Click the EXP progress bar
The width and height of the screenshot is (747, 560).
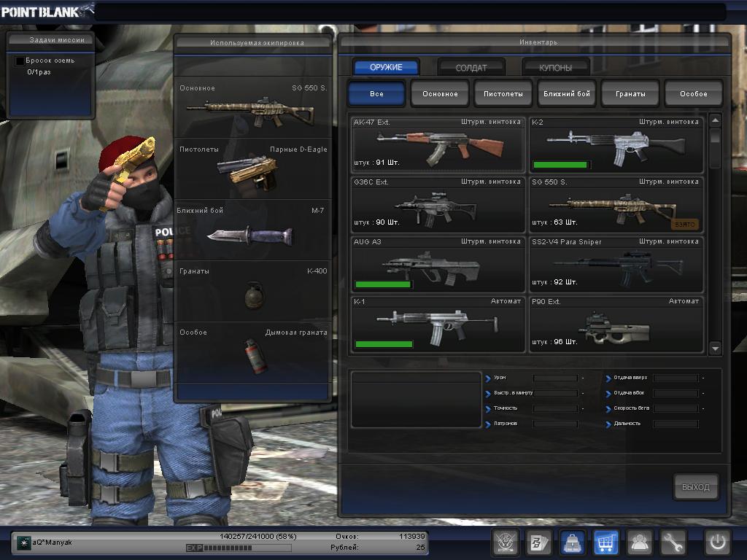tap(239, 548)
